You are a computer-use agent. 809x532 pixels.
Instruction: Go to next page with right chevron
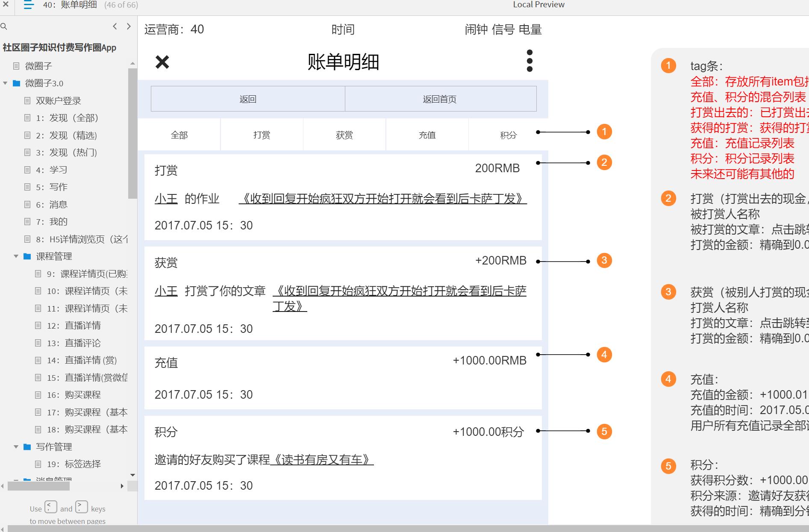click(129, 26)
